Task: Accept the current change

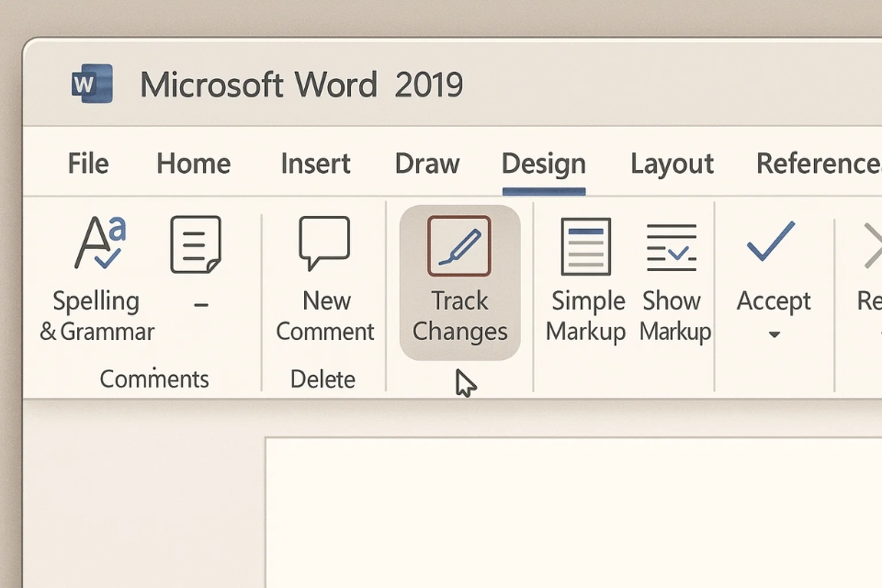Action: click(772, 243)
